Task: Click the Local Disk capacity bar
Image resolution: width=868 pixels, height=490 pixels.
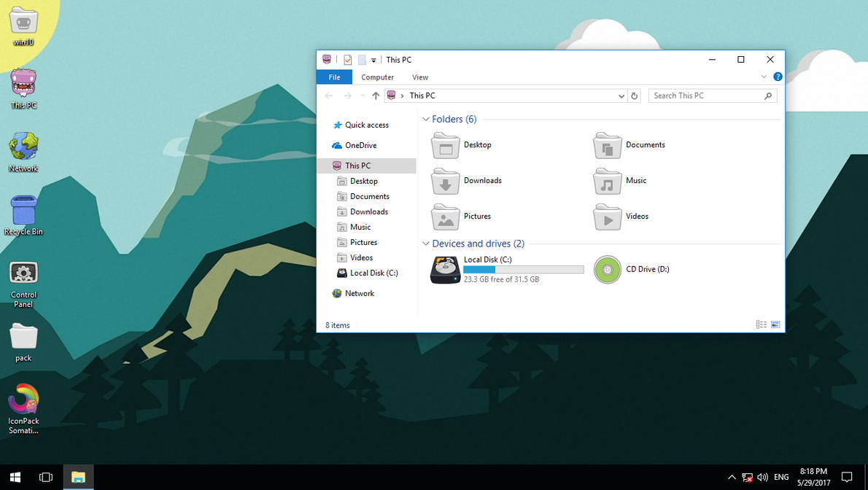Action: tap(523, 270)
